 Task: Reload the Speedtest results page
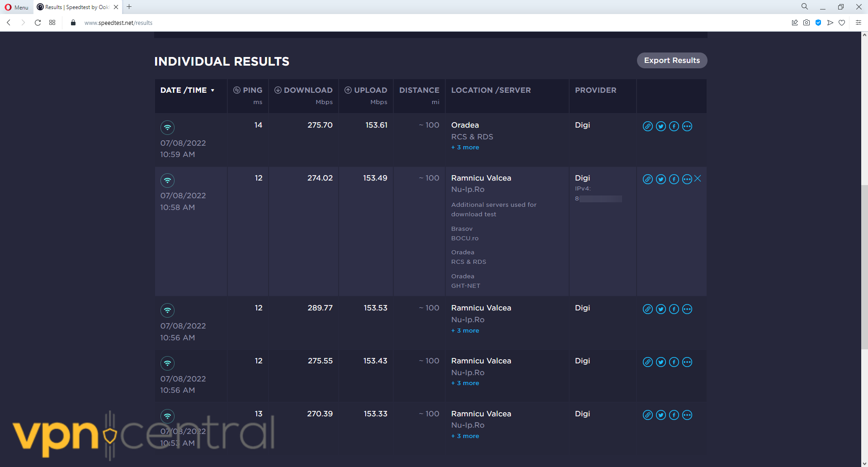point(38,23)
